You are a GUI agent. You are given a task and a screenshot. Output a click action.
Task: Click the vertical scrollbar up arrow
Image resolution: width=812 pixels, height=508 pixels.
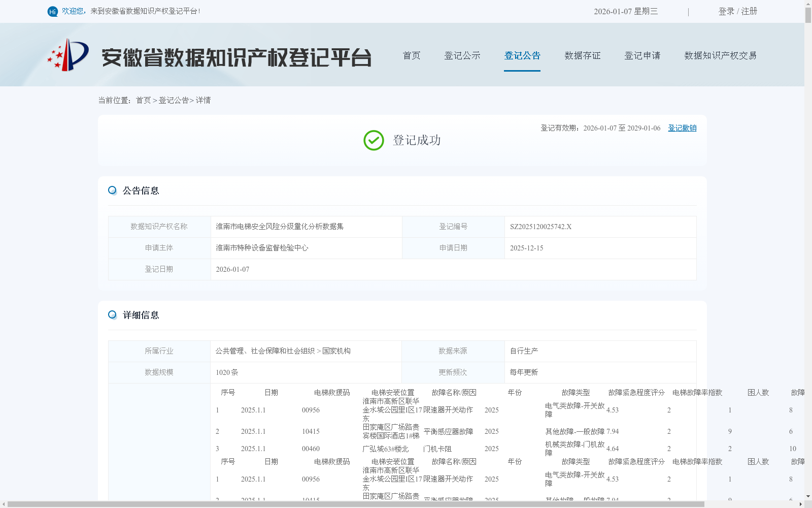pos(808,4)
